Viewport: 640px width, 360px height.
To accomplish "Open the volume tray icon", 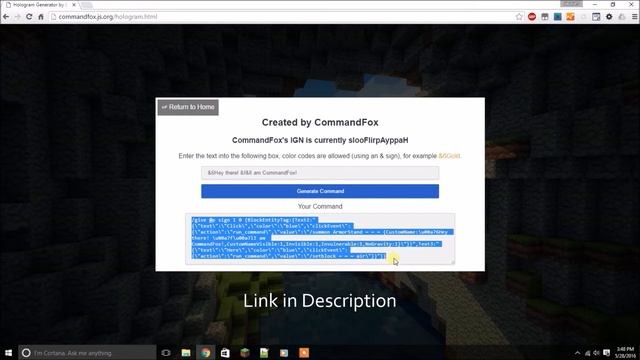I will coord(596,353).
